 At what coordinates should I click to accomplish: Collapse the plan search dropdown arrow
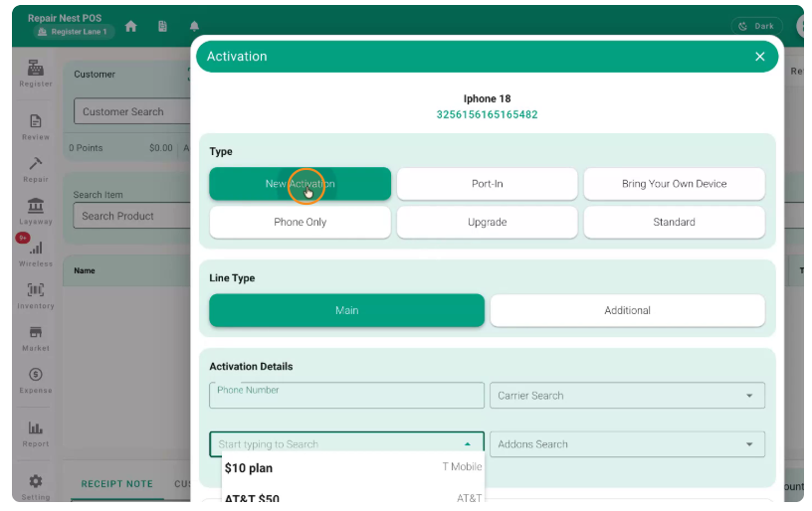point(467,444)
